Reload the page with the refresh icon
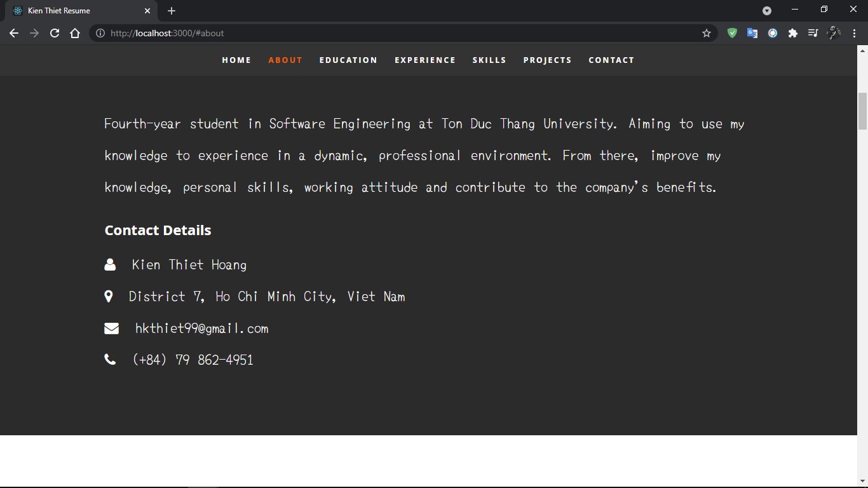 pyautogui.click(x=54, y=33)
